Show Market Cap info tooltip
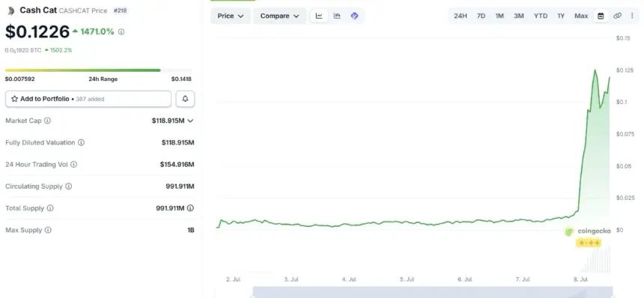This screenshot has width=644, height=298. coord(48,121)
